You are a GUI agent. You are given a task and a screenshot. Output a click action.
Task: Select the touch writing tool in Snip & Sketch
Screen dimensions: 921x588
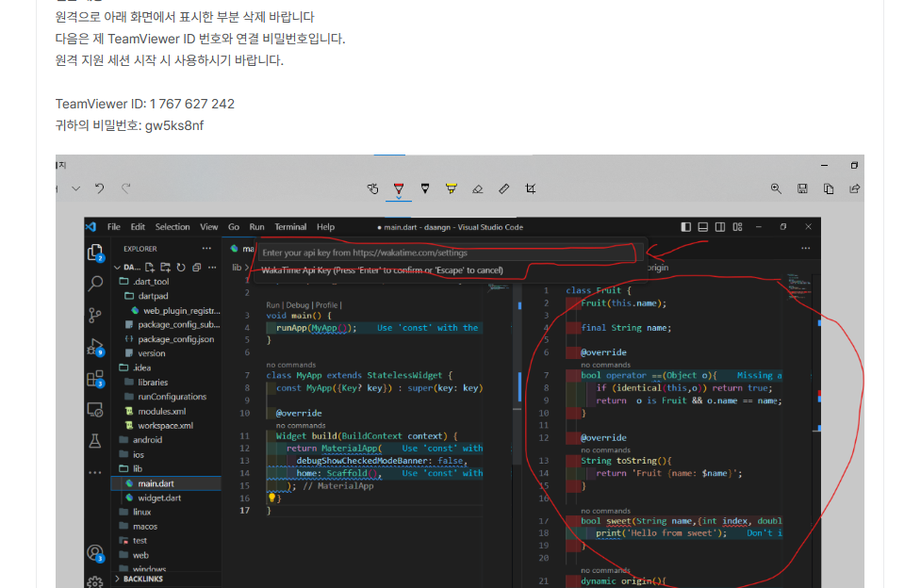(x=372, y=188)
